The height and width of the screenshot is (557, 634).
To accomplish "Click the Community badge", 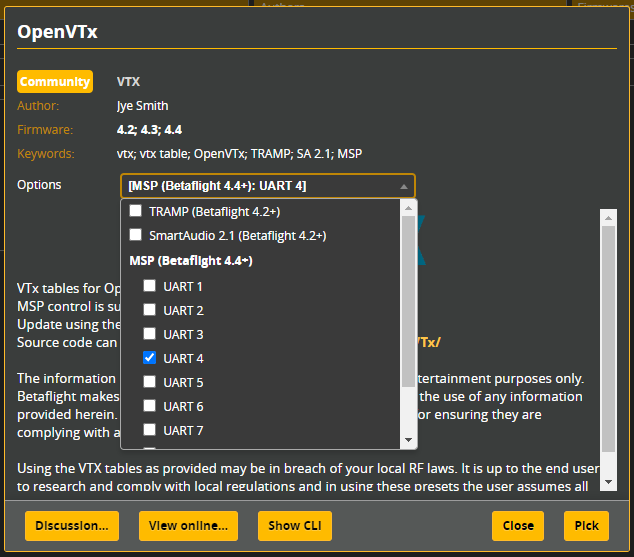I will (55, 82).
